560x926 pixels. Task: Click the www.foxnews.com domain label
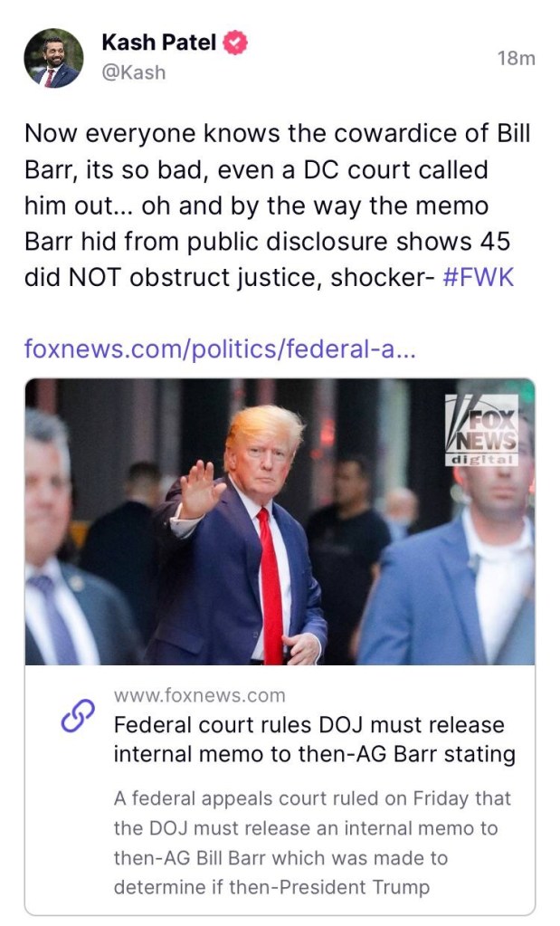click(x=199, y=695)
